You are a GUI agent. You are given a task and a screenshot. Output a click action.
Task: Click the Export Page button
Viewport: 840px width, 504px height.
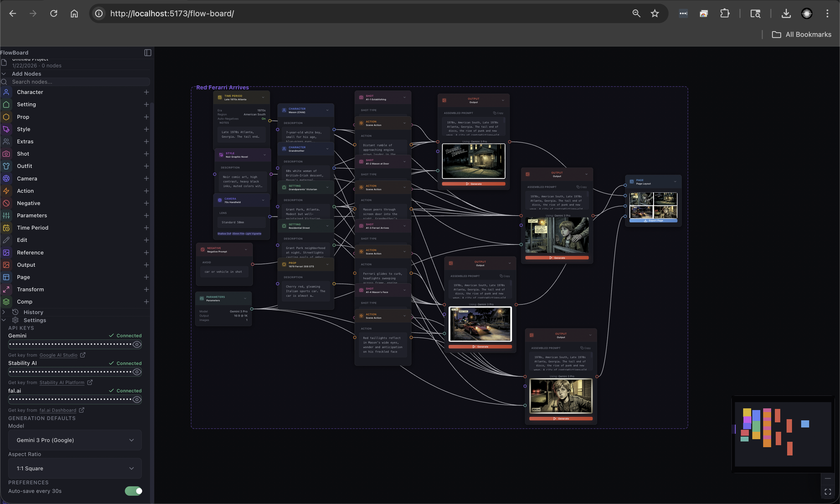click(653, 220)
